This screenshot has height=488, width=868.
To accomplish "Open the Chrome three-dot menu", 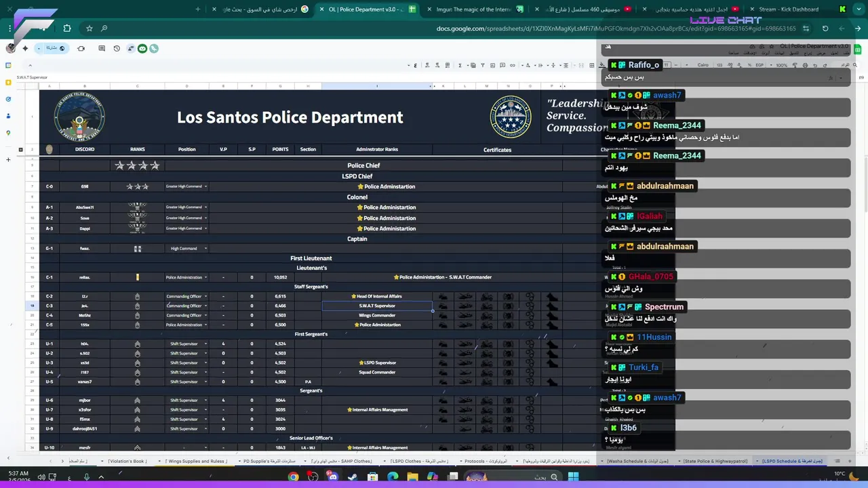I will [x=11, y=28].
